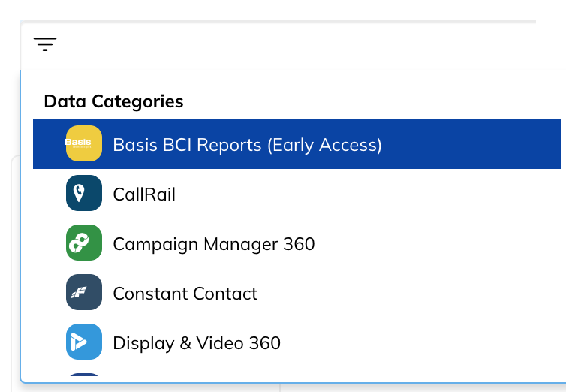Select Campaign Manager 360 option
The height and width of the screenshot is (392, 566).
click(297, 243)
